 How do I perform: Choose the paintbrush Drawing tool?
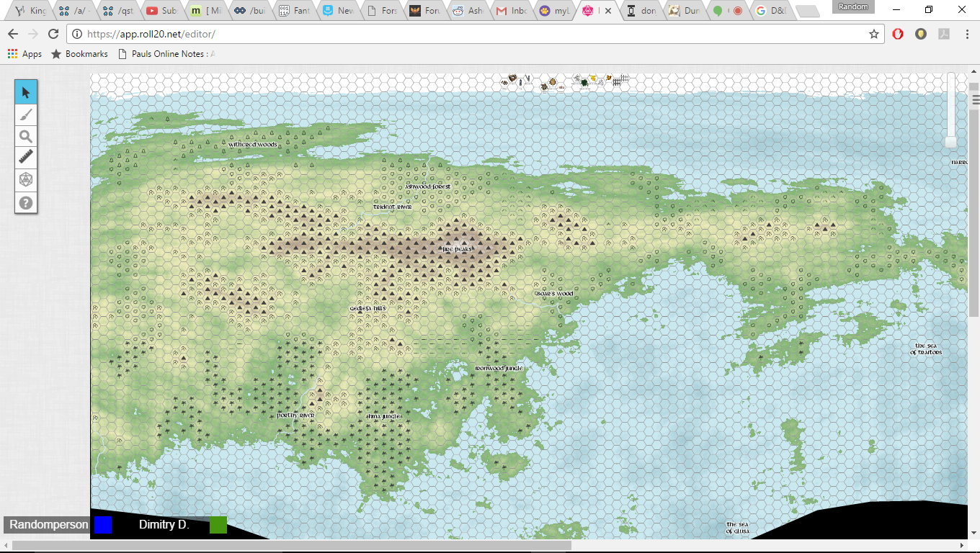click(x=26, y=114)
